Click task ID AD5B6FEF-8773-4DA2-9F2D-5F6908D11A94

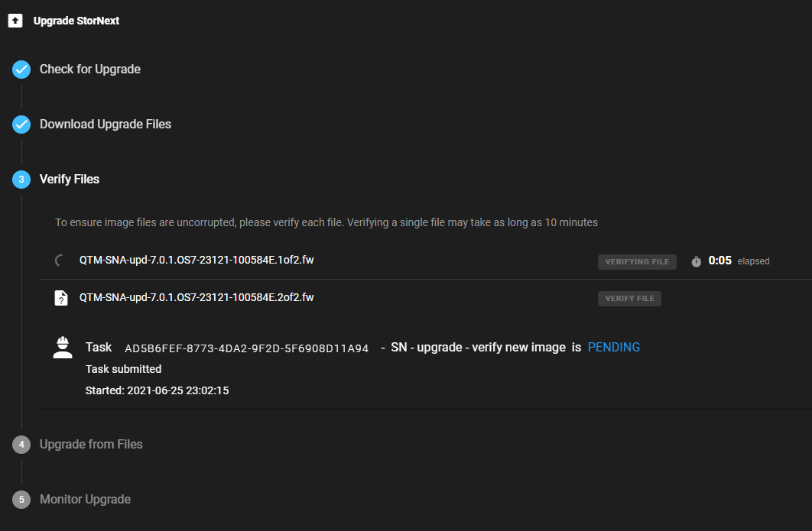246,349
